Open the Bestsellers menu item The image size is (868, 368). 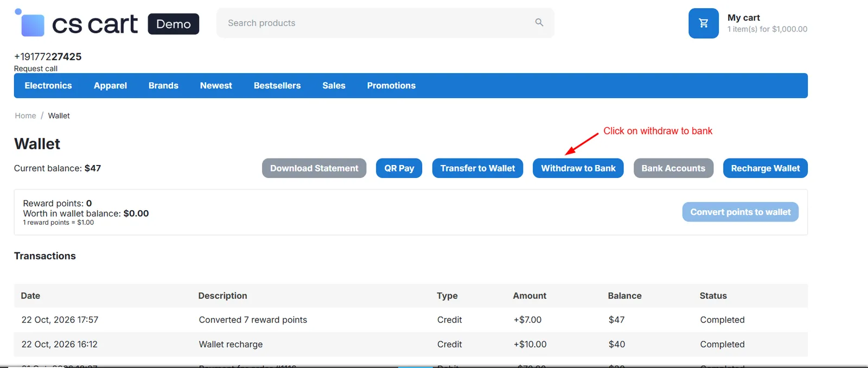277,86
